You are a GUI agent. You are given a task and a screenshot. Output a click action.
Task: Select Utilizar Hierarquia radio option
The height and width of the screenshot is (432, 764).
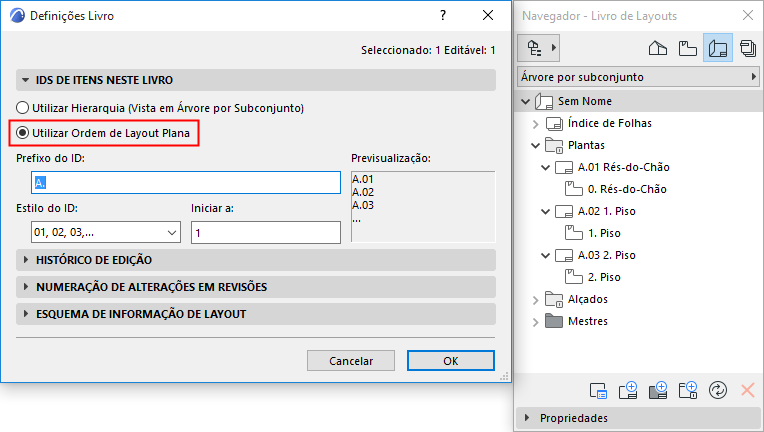(23, 108)
